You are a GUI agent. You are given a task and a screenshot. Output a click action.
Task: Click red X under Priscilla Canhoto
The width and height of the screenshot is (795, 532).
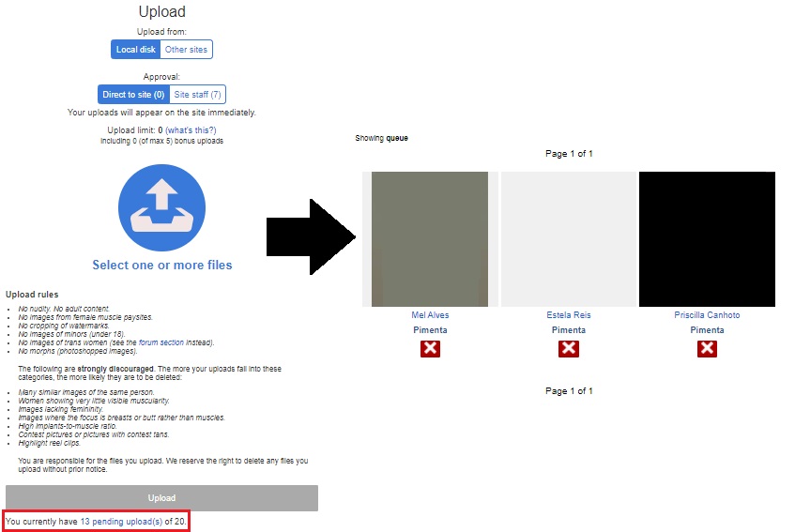pyautogui.click(x=707, y=349)
